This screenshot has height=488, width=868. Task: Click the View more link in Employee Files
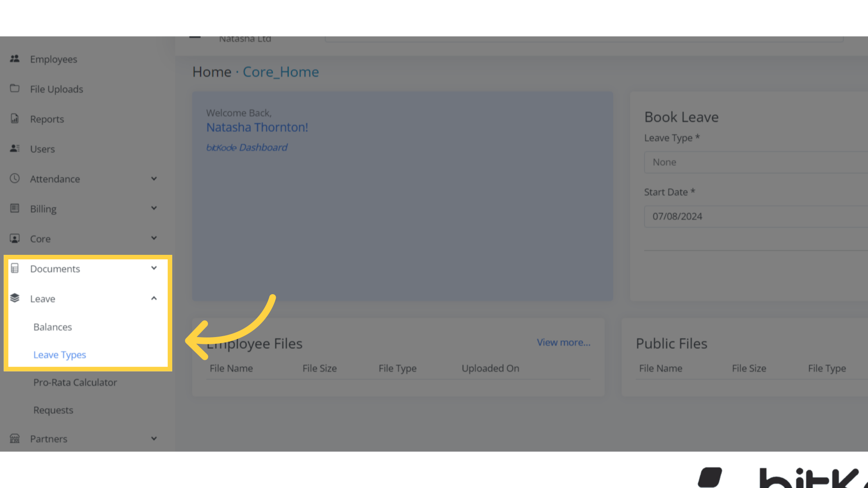tap(563, 342)
